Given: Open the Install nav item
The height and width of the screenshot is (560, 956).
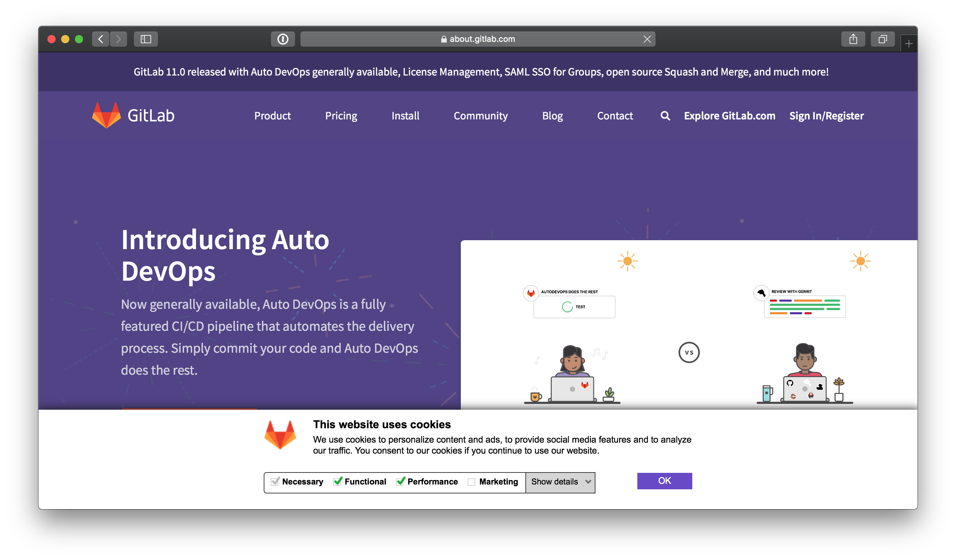Looking at the screenshot, I should 405,116.
